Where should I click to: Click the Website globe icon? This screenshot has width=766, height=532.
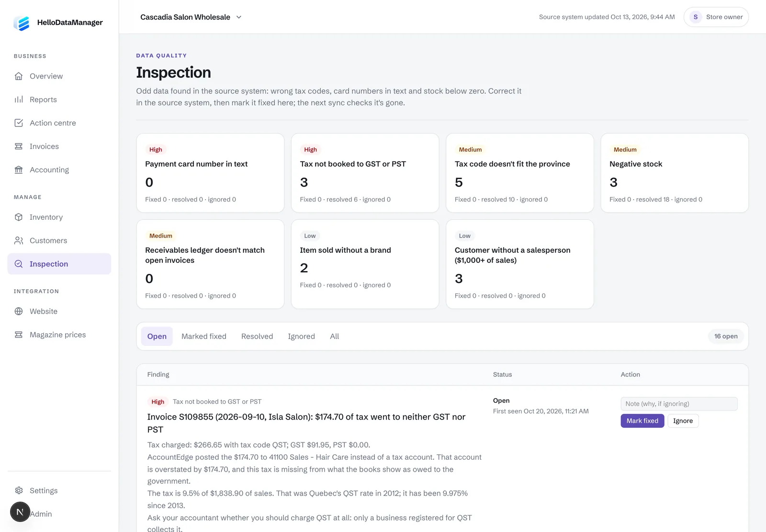pyautogui.click(x=19, y=311)
